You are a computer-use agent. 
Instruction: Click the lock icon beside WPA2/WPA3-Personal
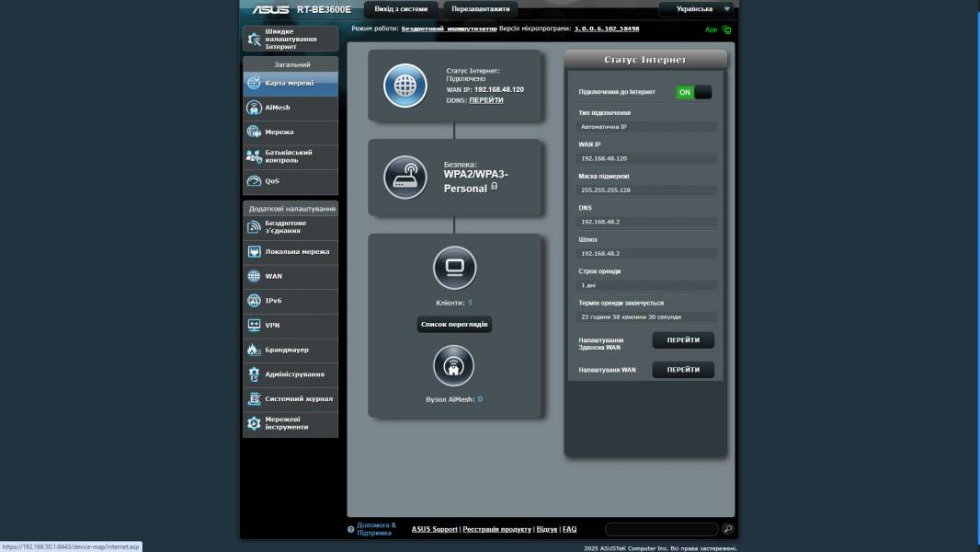tap(495, 186)
